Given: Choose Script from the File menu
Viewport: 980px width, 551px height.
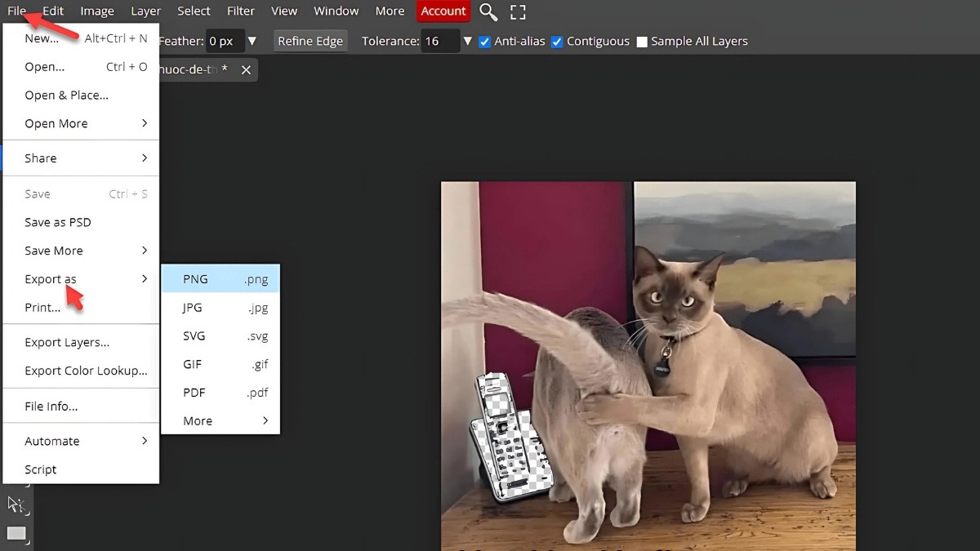Looking at the screenshot, I should pyautogui.click(x=82, y=469).
